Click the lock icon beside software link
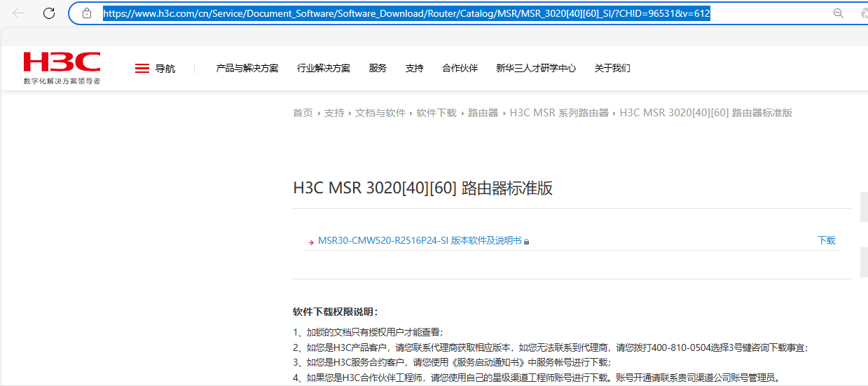 pyautogui.click(x=527, y=242)
